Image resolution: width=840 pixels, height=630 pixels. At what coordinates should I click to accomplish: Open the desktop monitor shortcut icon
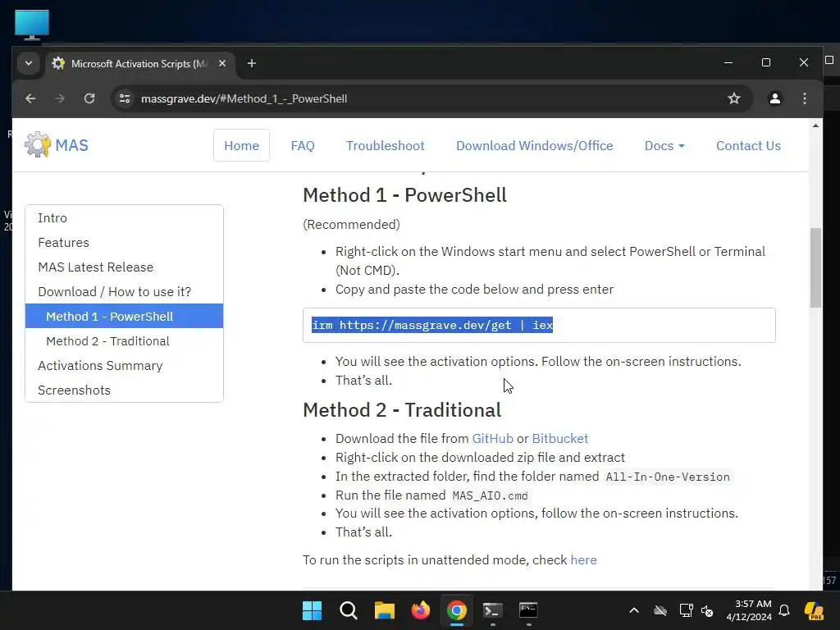(32, 24)
